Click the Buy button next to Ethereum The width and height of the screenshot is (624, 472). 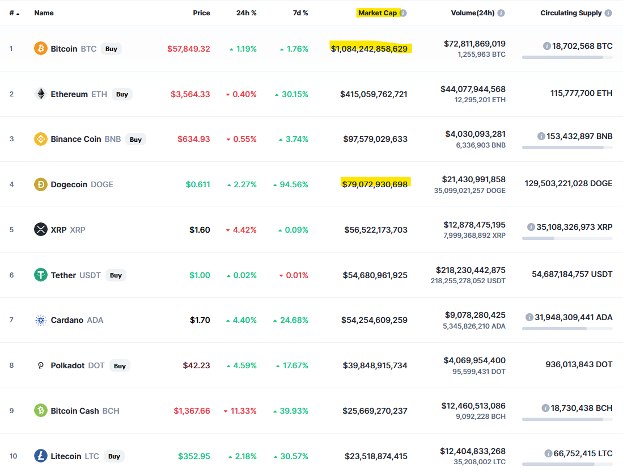coord(122,94)
